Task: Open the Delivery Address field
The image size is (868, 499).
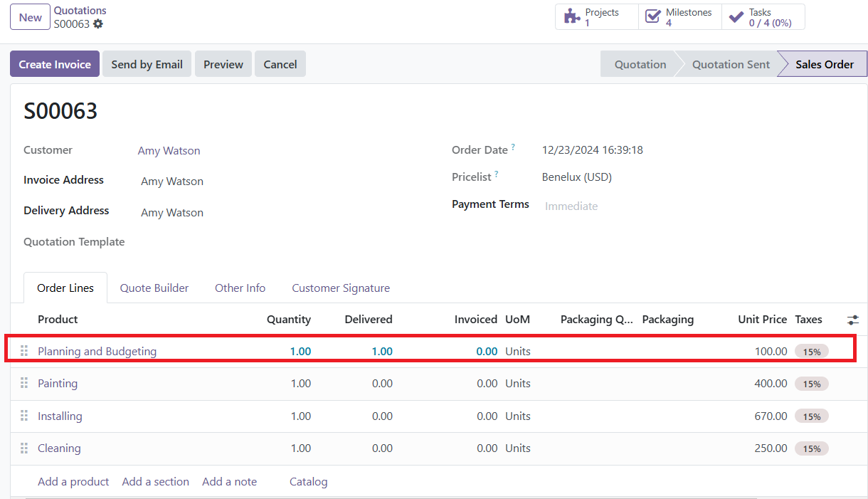Action: pyautogui.click(x=172, y=213)
